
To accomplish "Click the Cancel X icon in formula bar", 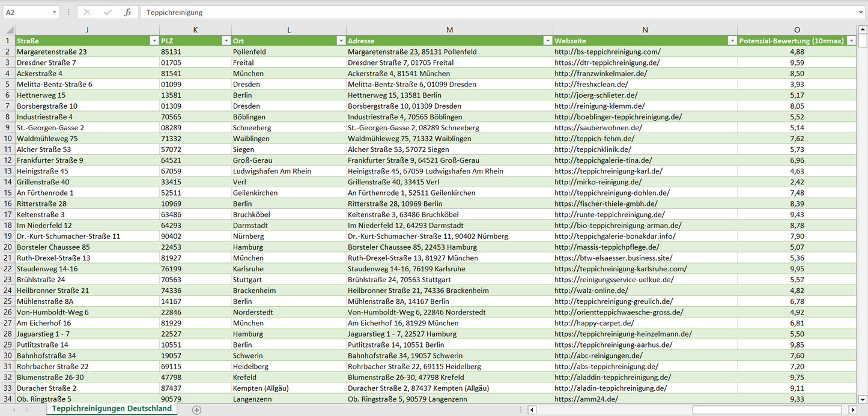I will point(87,12).
